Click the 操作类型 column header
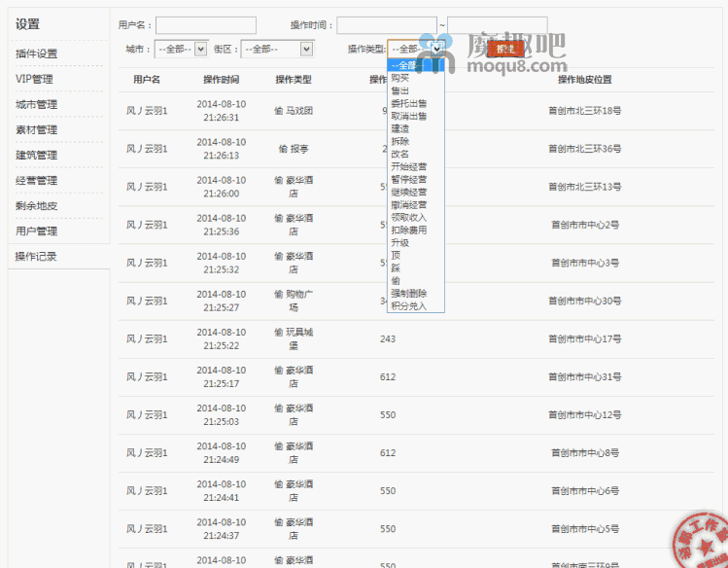Image resolution: width=728 pixels, height=568 pixels. pyautogui.click(x=294, y=80)
